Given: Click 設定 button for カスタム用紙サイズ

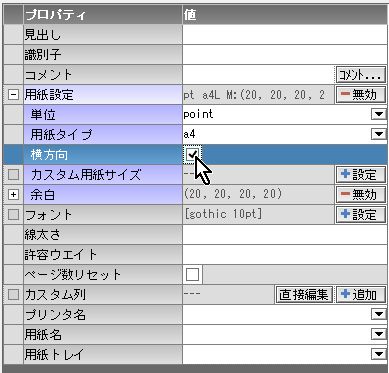Looking at the screenshot, I should click(360, 175).
